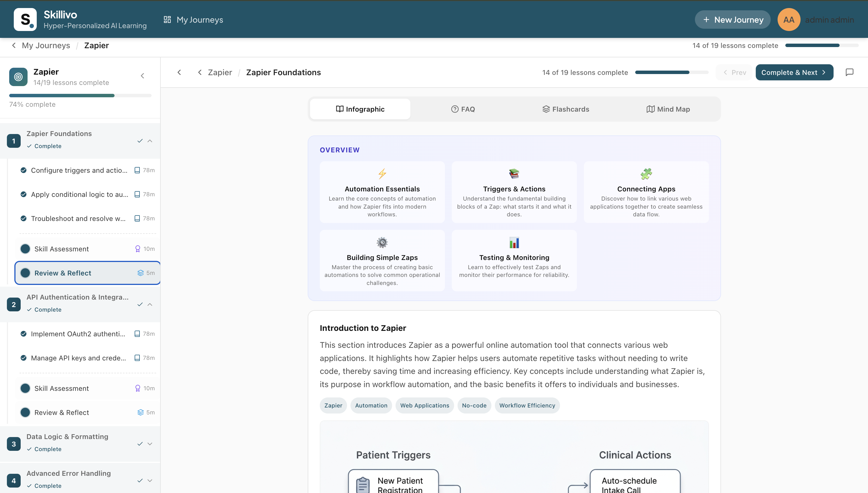Viewport: 868px width, 493px height.
Task: Click the leftmost back chevron in the content header
Action: pyautogui.click(x=179, y=72)
